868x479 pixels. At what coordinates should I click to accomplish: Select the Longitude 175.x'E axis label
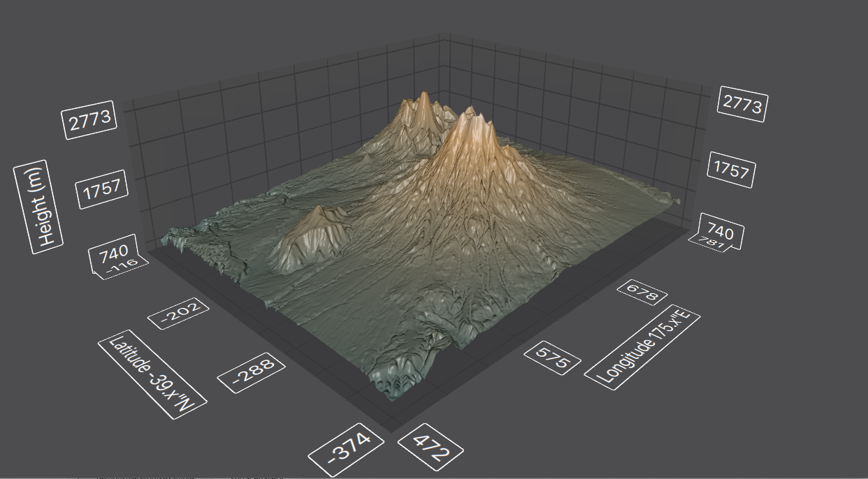[x=644, y=349]
